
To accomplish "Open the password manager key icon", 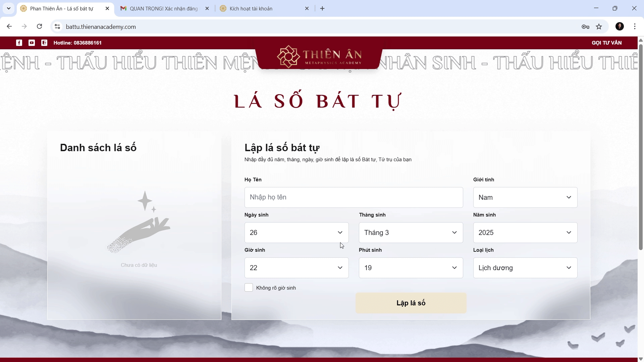I will 585,26.
